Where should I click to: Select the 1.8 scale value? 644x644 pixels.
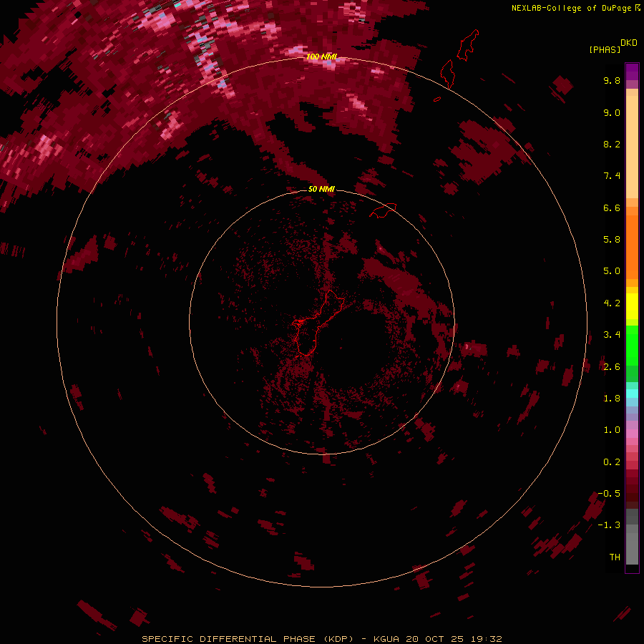pyautogui.click(x=612, y=399)
